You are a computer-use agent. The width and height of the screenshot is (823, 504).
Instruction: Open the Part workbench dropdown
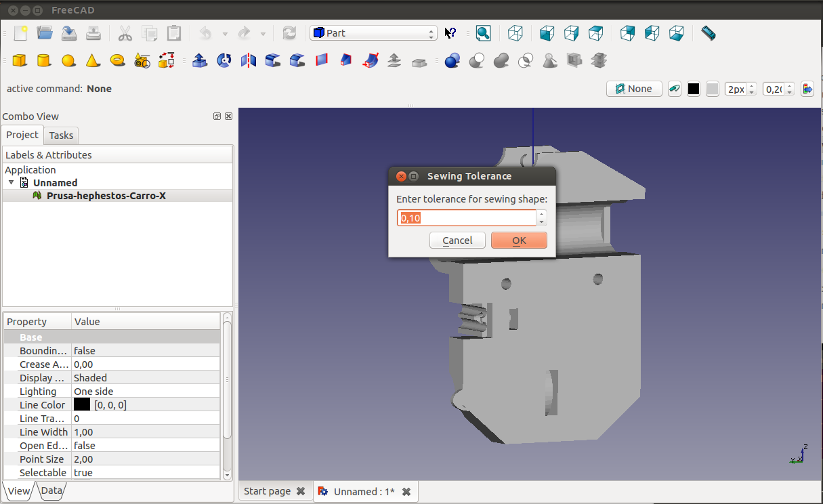pos(373,33)
